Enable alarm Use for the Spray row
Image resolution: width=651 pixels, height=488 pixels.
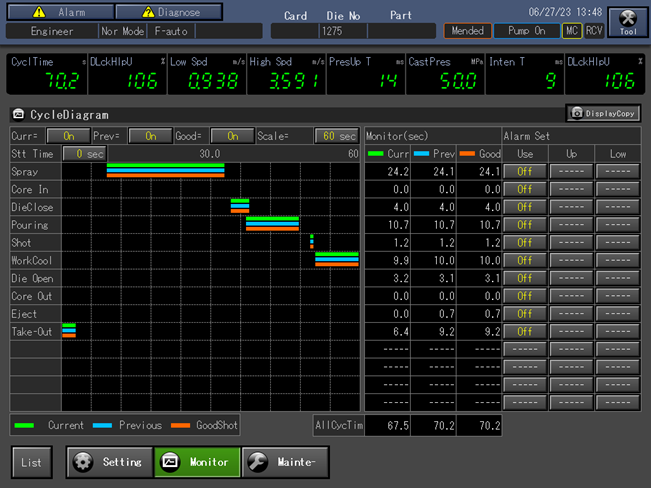524,171
